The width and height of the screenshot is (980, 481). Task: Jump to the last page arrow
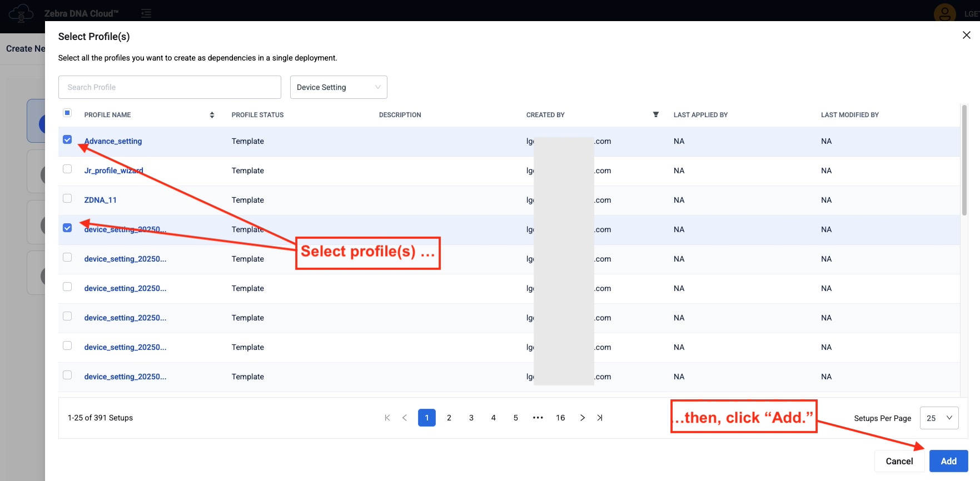600,418
